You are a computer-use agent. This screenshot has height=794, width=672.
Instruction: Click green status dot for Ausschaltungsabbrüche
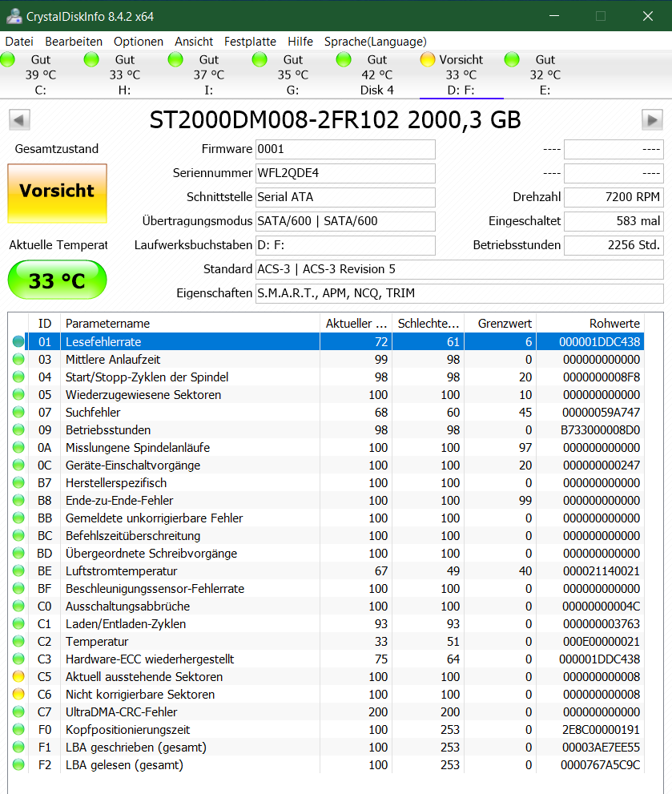pyautogui.click(x=18, y=607)
